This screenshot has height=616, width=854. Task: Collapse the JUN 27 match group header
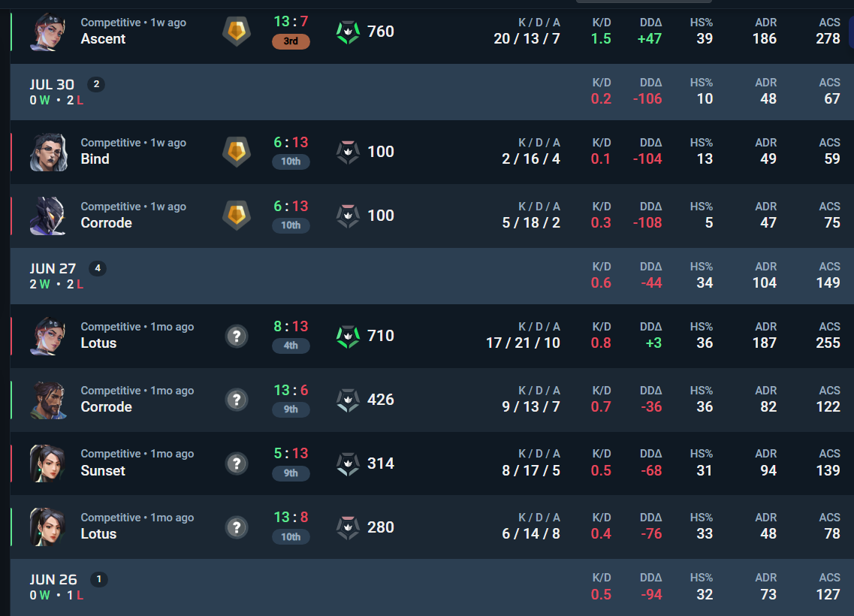pos(432,276)
